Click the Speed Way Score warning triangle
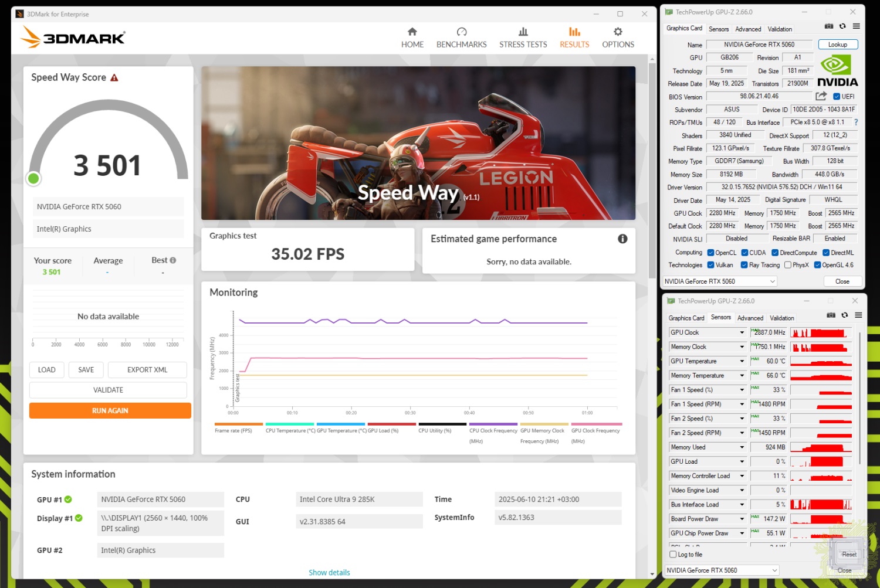The height and width of the screenshot is (588, 880). (x=114, y=77)
